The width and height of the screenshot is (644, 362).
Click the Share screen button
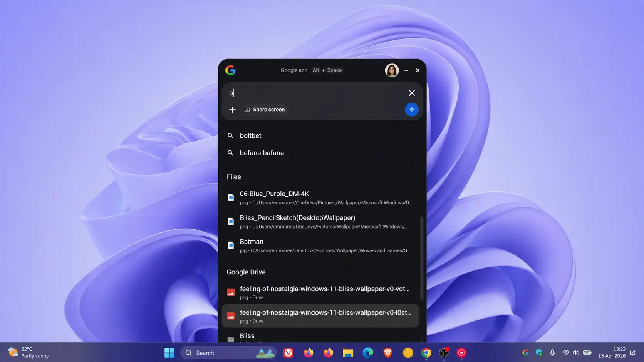[265, 110]
